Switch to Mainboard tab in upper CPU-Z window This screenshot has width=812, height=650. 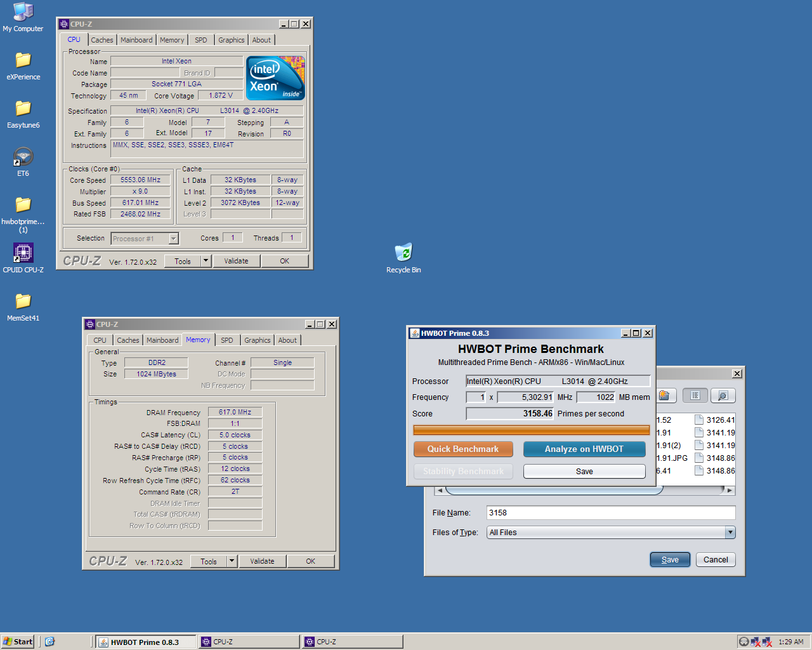[136, 40]
